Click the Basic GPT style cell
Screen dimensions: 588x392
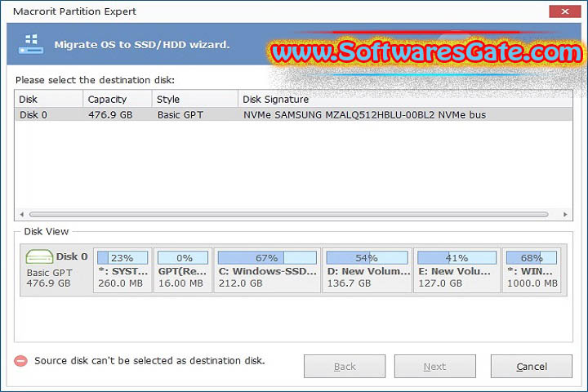[180, 115]
